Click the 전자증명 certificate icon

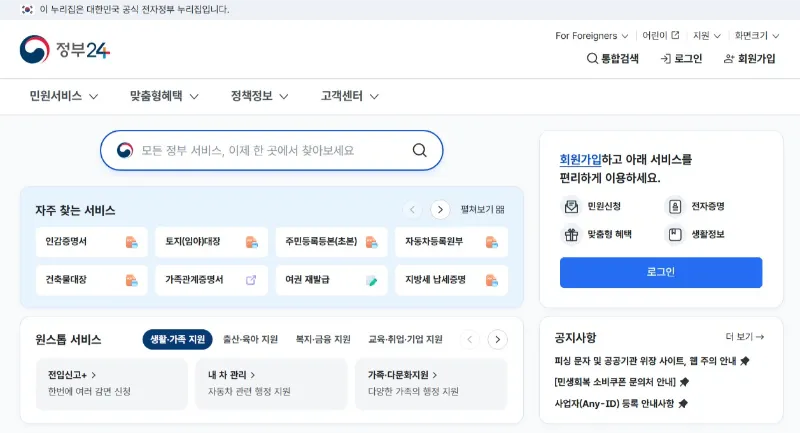tap(675, 206)
